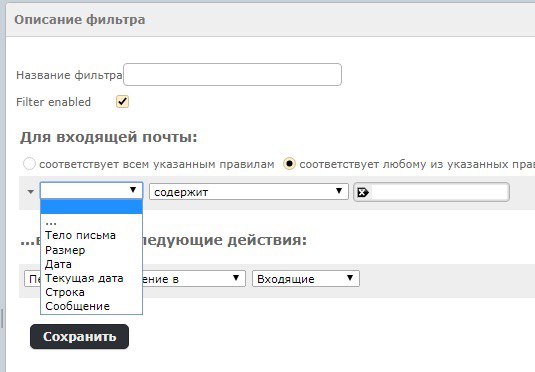Click the clear icon in value field
Screen dimensions: 535x372
point(363,193)
